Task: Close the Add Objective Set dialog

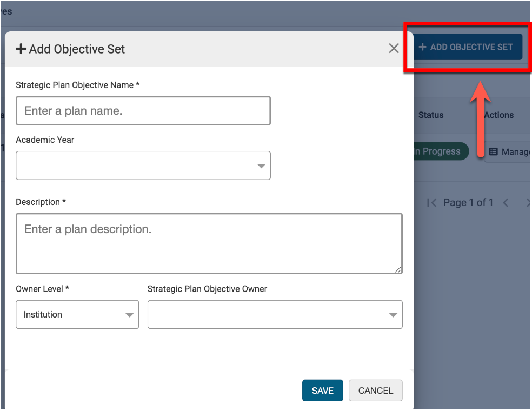Action: click(x=394, y=49)
